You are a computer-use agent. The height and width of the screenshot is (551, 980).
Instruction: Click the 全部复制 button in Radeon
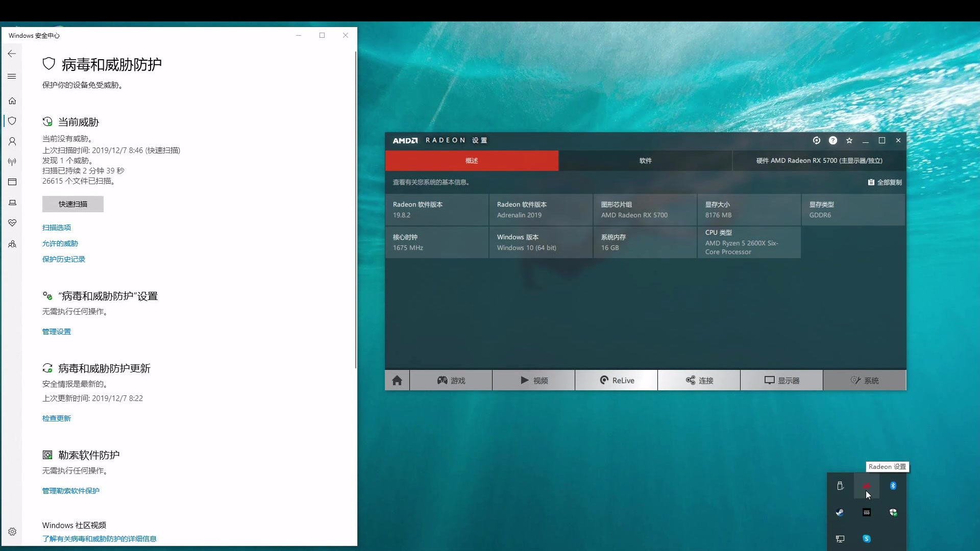tap(885, 182)
